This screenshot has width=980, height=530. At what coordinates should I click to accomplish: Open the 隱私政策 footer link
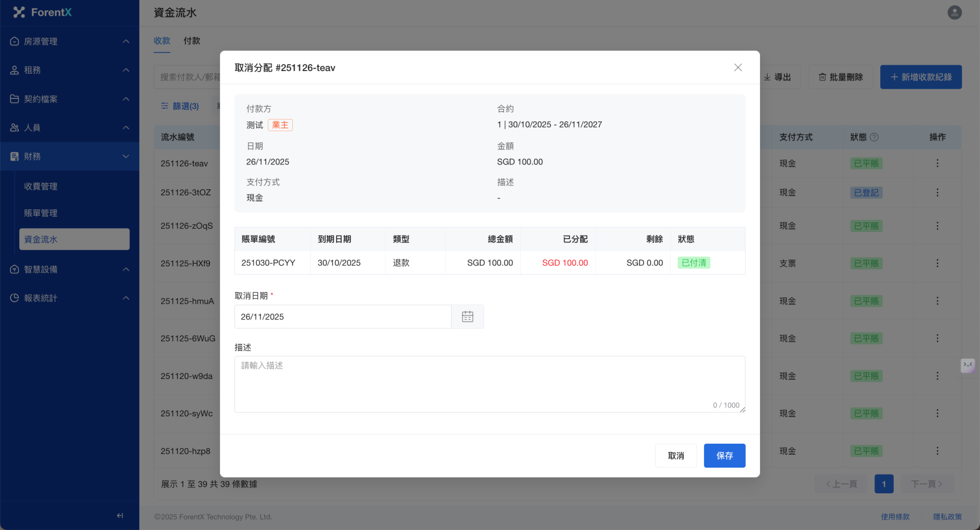tap(947, 517)
